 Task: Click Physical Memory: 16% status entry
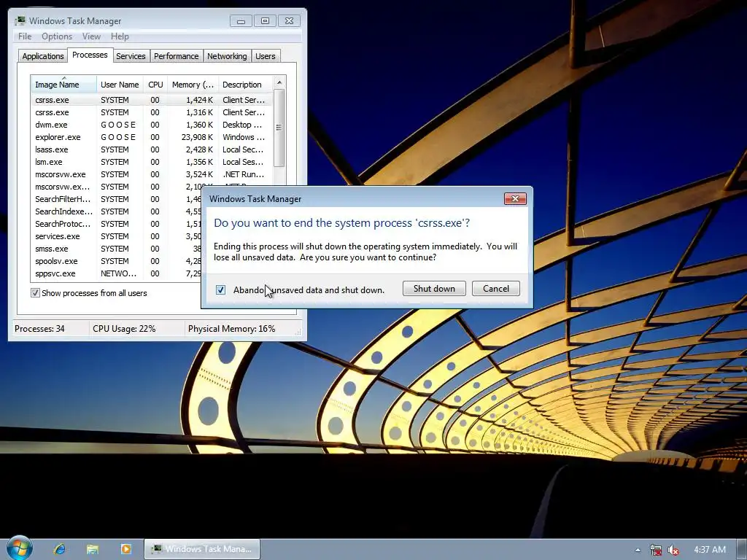231,329
